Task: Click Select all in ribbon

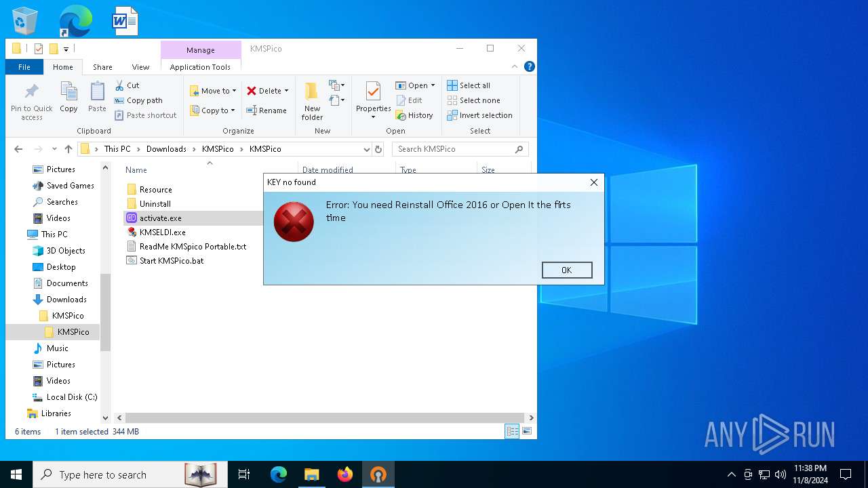Action: [469, 85]
